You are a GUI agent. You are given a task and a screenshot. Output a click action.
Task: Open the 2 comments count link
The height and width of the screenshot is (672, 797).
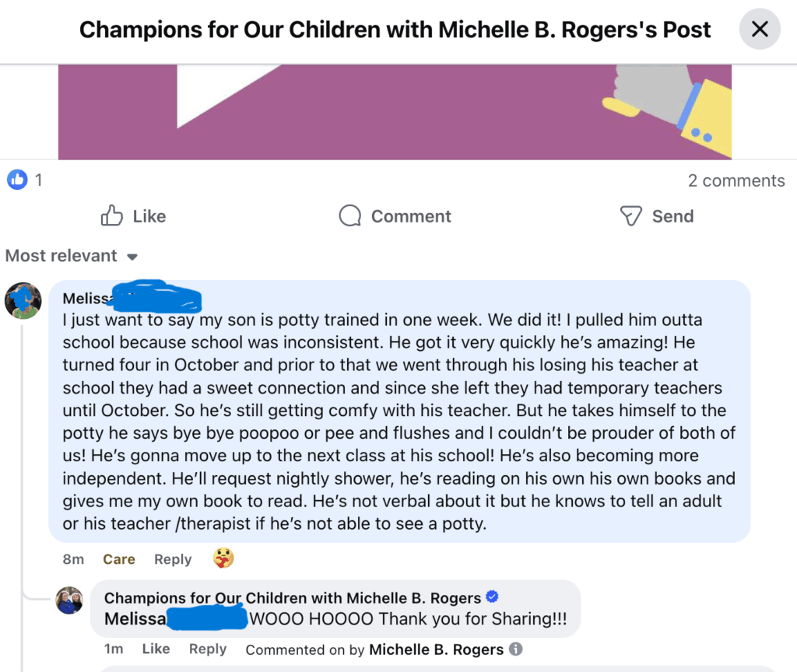click(736, 180)
